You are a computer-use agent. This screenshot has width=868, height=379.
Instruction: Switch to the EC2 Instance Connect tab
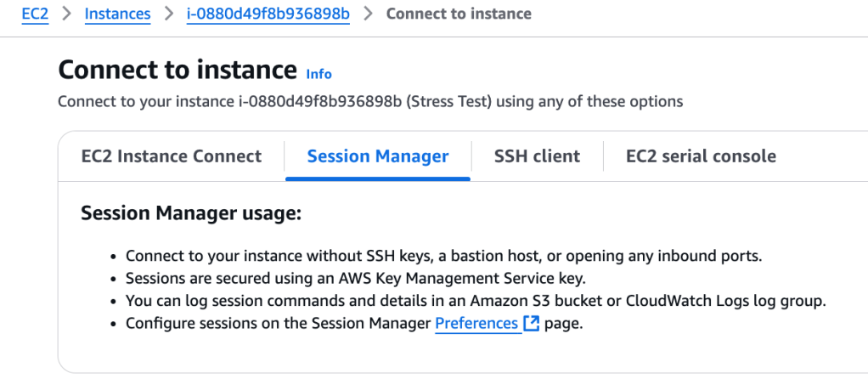click(172, 156)
